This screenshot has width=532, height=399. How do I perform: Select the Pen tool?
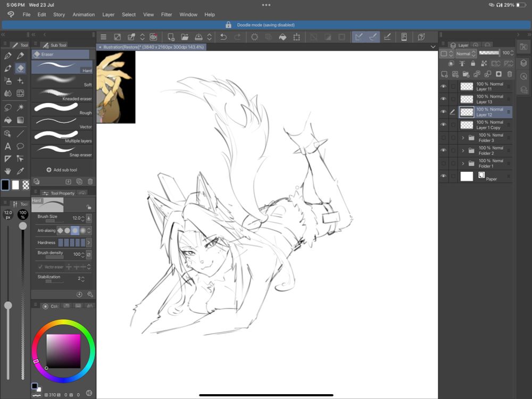coord(8,56)
